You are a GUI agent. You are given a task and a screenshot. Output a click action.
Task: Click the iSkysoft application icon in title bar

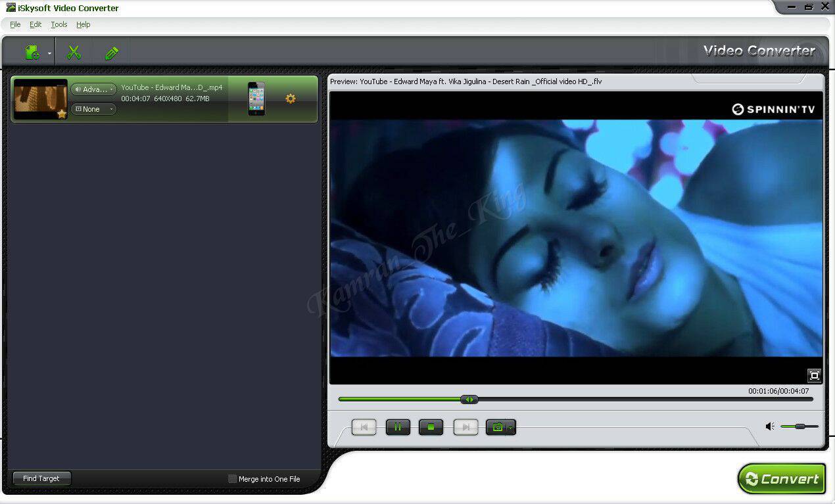pyautogui.click(x=11, y=8)
